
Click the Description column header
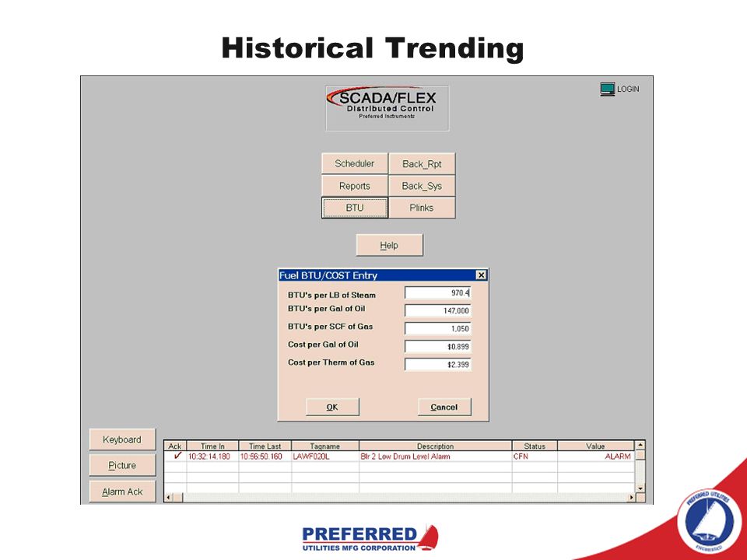(436, 446)
